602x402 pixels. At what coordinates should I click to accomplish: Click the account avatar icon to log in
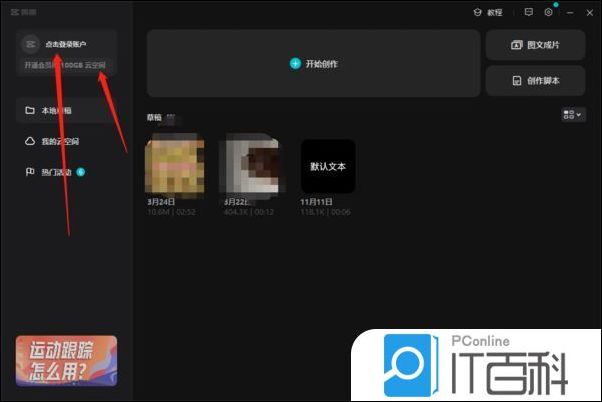(x=30, y=44)
